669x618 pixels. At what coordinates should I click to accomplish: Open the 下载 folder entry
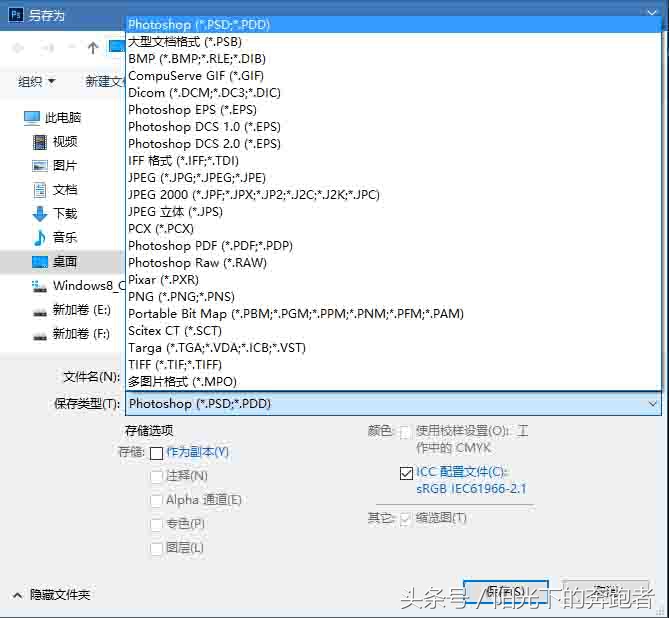[x=65, y=213]
